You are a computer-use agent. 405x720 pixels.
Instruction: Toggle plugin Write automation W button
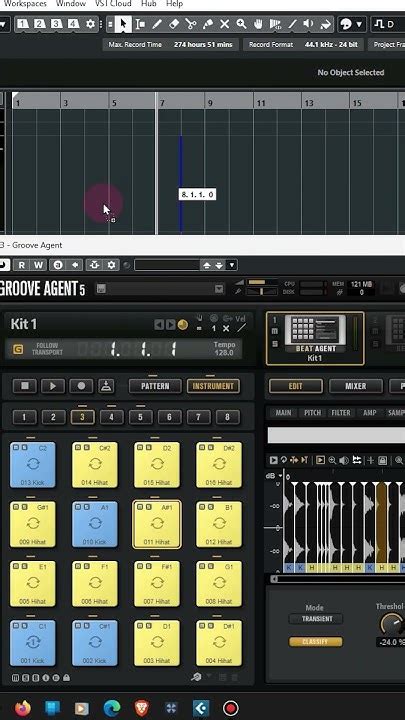(39, 265)
